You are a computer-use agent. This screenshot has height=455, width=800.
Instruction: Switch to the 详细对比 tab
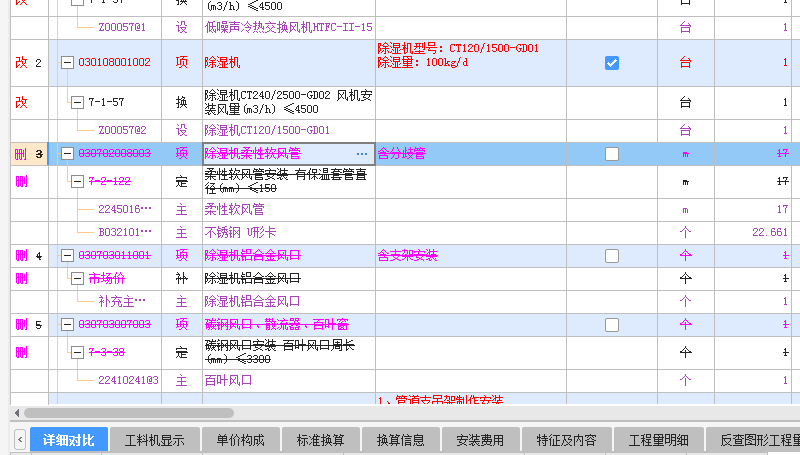coord(69,440)
